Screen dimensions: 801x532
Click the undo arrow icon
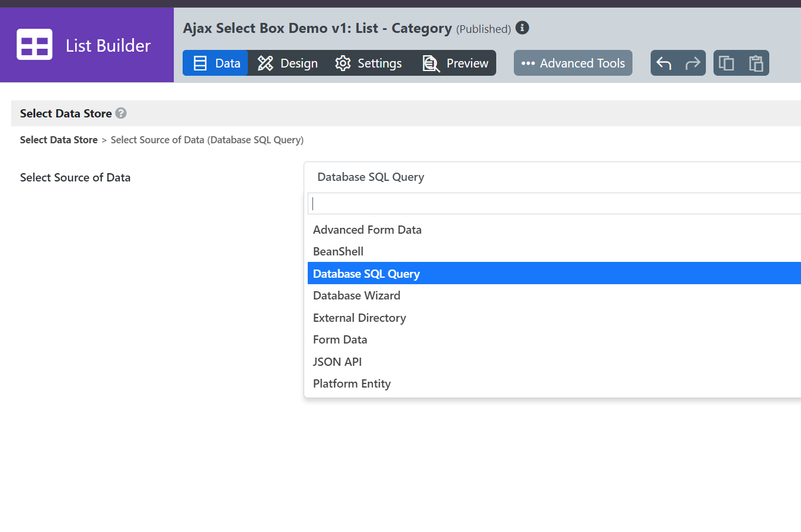[x=664, y=63]
